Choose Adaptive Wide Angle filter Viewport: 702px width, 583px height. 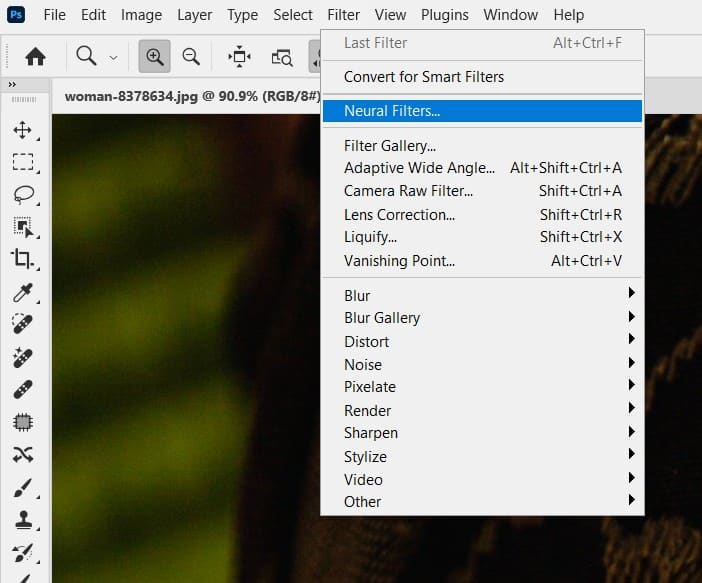pos(482,168)
